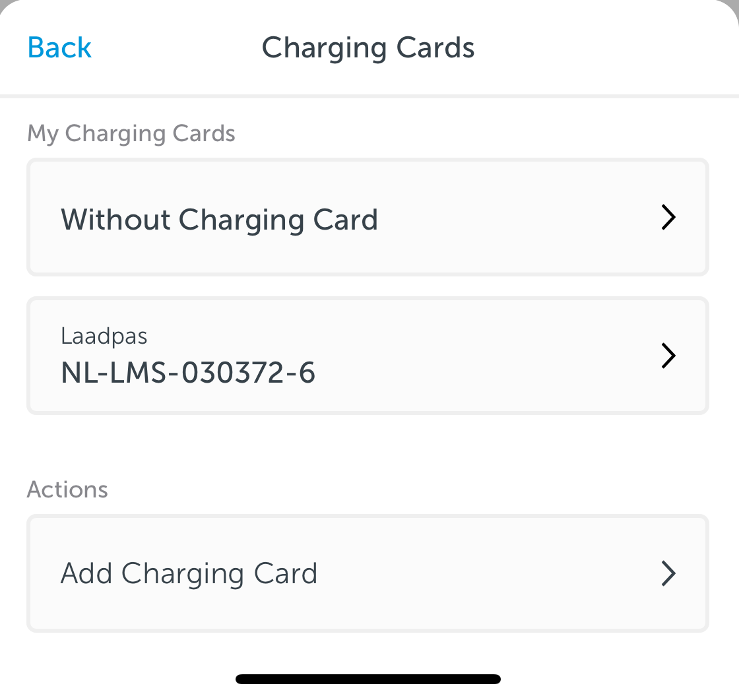
Task: Expand the Without Charging Card entry arrow
Action: click(668, 217)
